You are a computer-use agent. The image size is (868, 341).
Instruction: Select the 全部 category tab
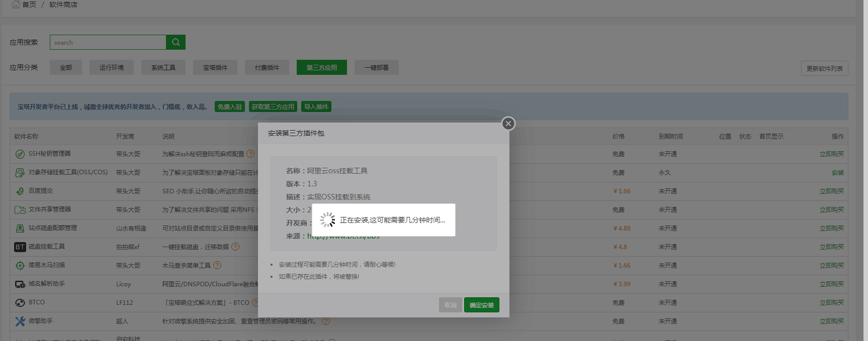point(66,67)
